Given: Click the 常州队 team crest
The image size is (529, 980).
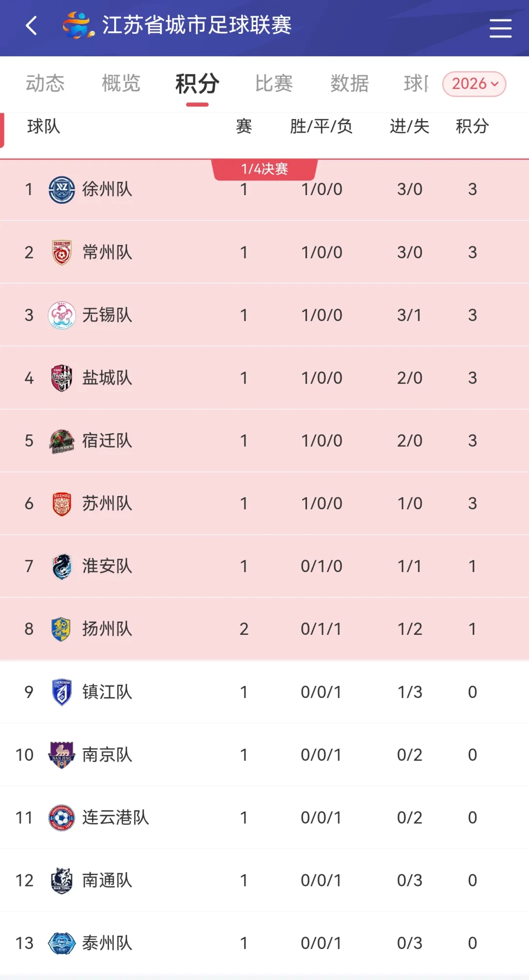Looking at the screenshot, I should click(x=62, y=252).
